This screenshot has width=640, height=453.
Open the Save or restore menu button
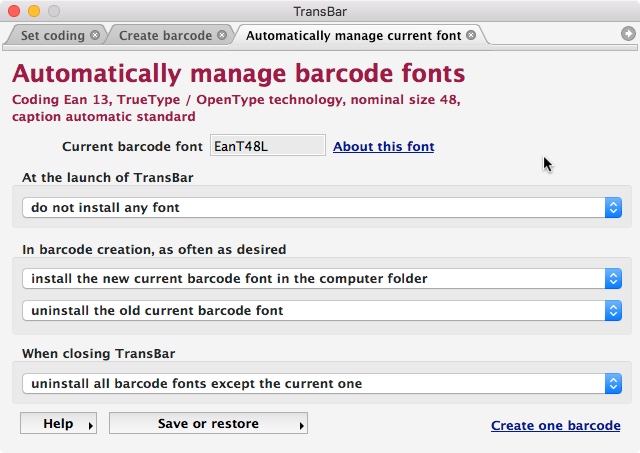point(208,423)
